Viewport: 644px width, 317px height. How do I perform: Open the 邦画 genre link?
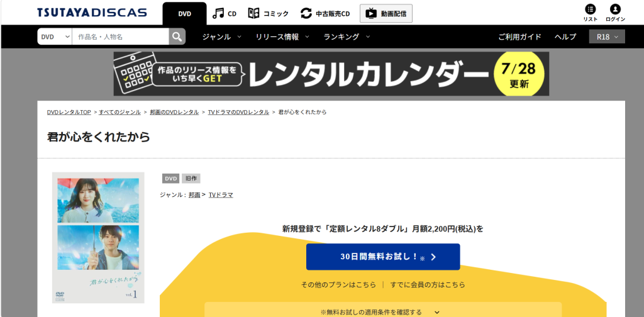[194, 195]
